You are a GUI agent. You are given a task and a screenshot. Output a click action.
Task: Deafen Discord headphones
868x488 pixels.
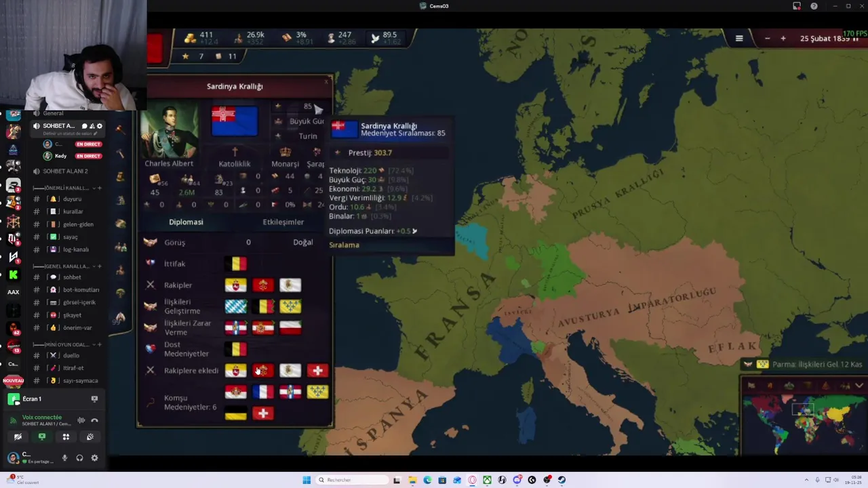point(79,458)
